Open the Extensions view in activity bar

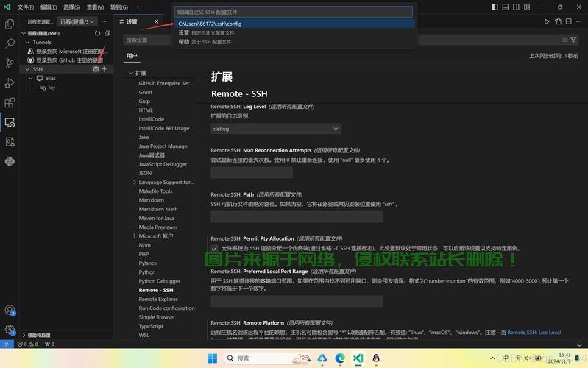(10, 102)
